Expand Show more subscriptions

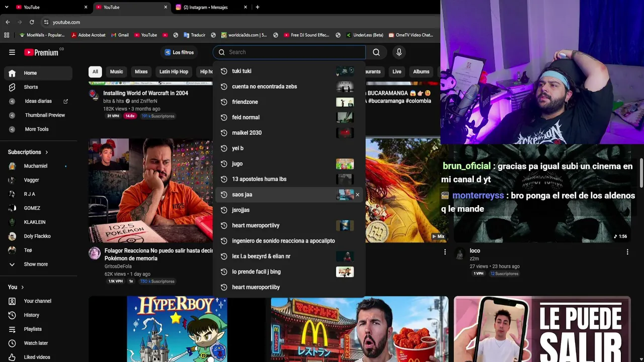(38, 264)
